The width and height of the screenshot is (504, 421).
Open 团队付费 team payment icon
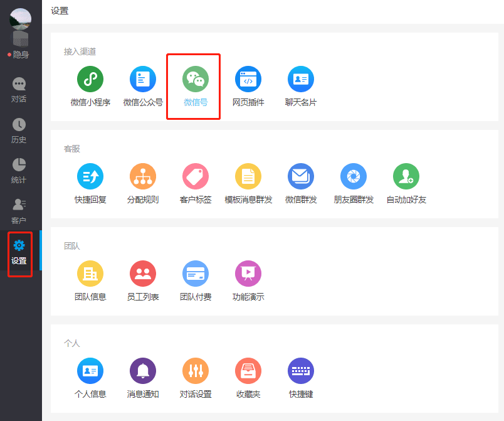tap(196, 274)
